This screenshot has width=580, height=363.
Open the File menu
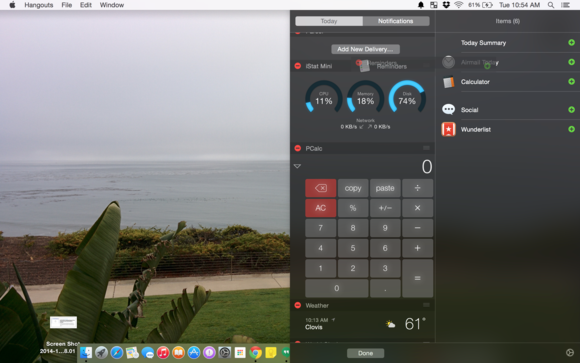tap(67, 5)
